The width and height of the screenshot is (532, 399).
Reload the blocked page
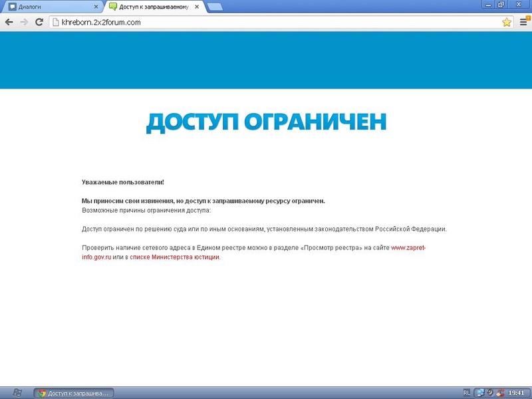click(39, 23)
